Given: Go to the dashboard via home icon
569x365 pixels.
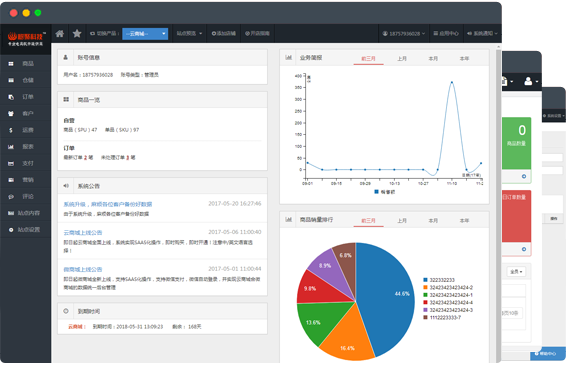Looking at the screenshot, I should tap(60, 34).
